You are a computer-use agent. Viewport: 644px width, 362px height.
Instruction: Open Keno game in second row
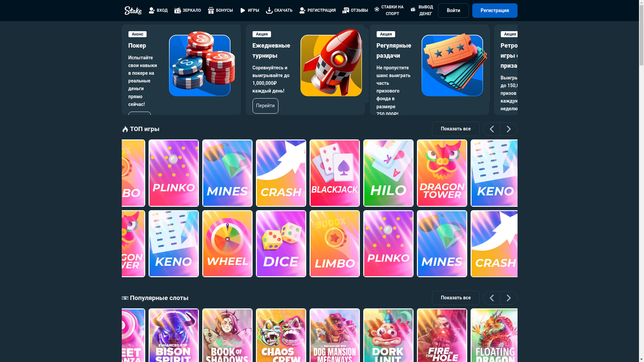click(x=173, y=244)
